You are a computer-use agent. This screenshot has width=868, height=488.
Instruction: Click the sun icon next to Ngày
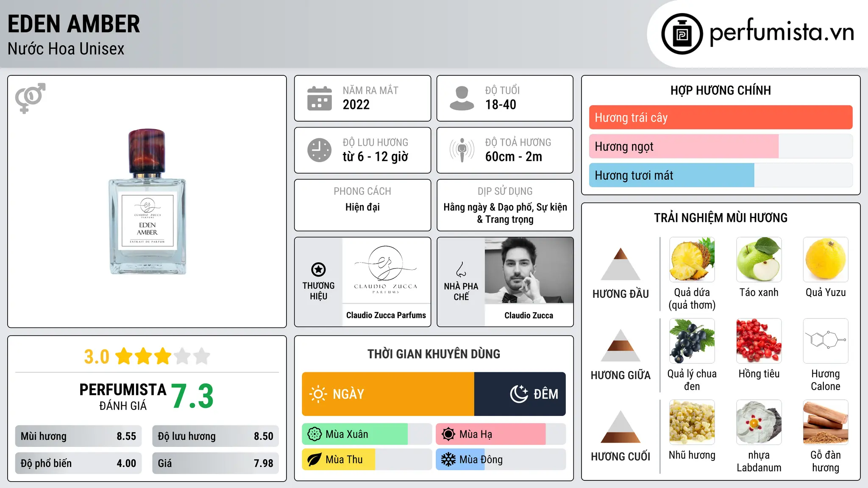coord(318,394)
